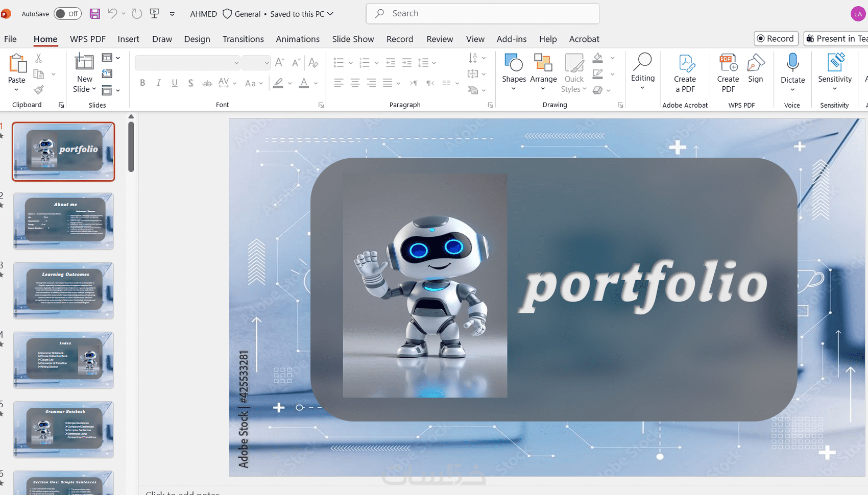Click the Record button
The image size is (868, 495).
click(x=776, y=38)
